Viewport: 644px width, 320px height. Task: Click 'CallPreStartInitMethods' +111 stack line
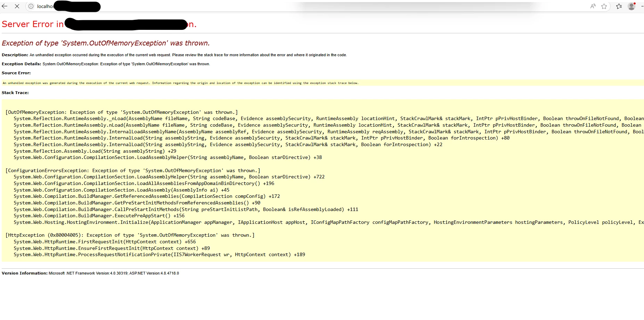tap(186, 209)
